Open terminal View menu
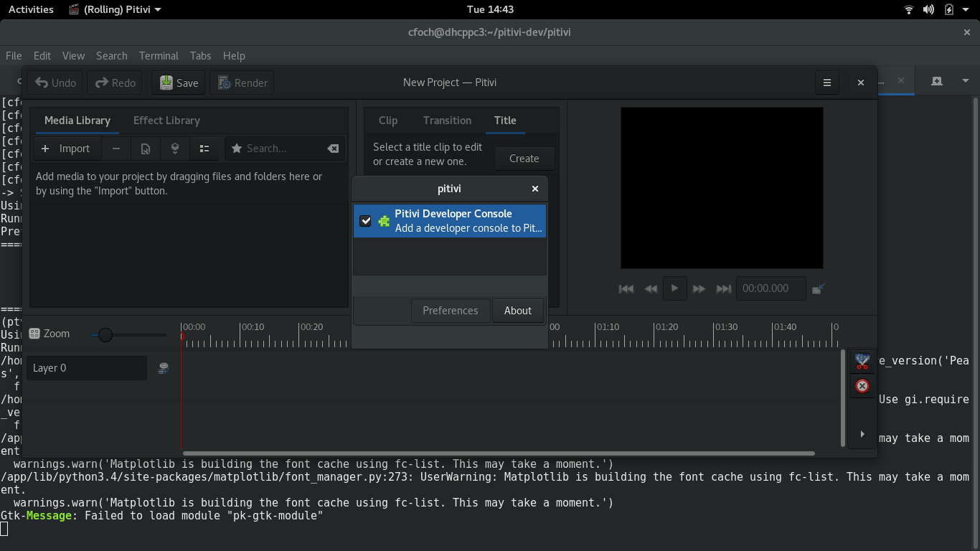The image size is (980, 551). 73,56
